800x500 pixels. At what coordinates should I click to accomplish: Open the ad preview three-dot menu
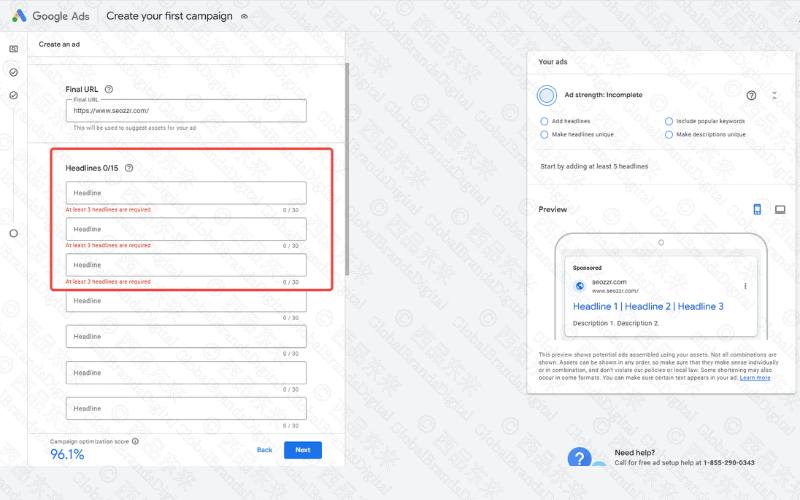[745, 286]
